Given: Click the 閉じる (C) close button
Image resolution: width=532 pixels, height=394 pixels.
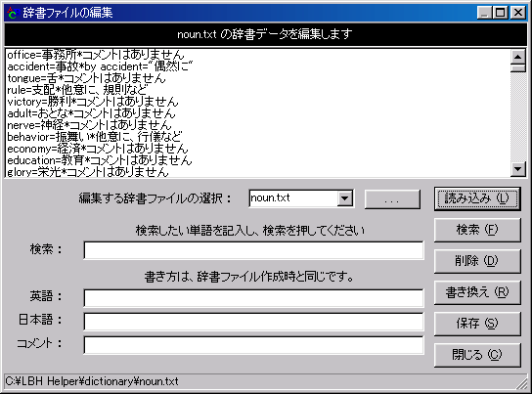Looking at the screenshot, I should pyautogui.click(x=477, y=355).
